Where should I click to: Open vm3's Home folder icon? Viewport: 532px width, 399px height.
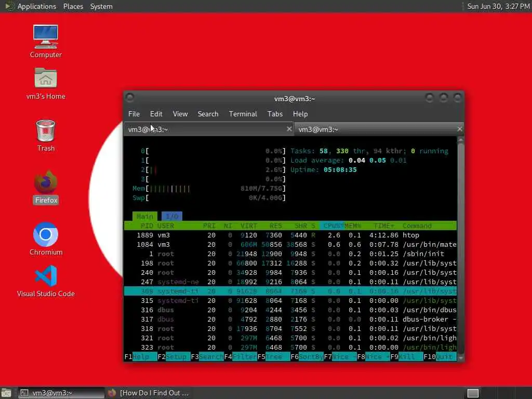pyautogui.click(x=46, y=83)
